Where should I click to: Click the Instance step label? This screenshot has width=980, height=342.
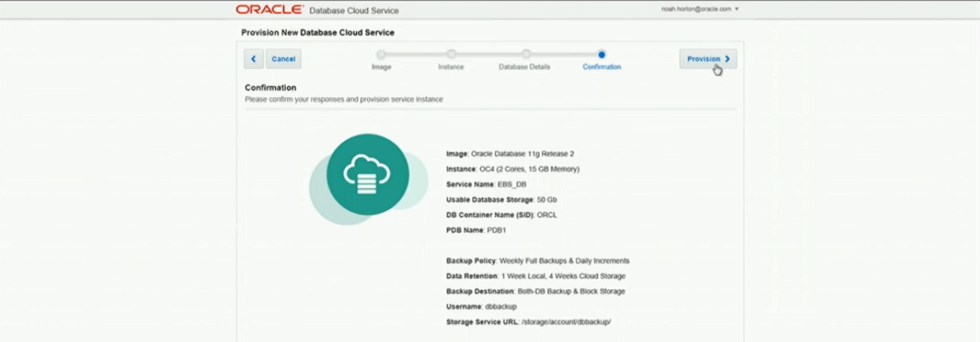click(451, 67)
